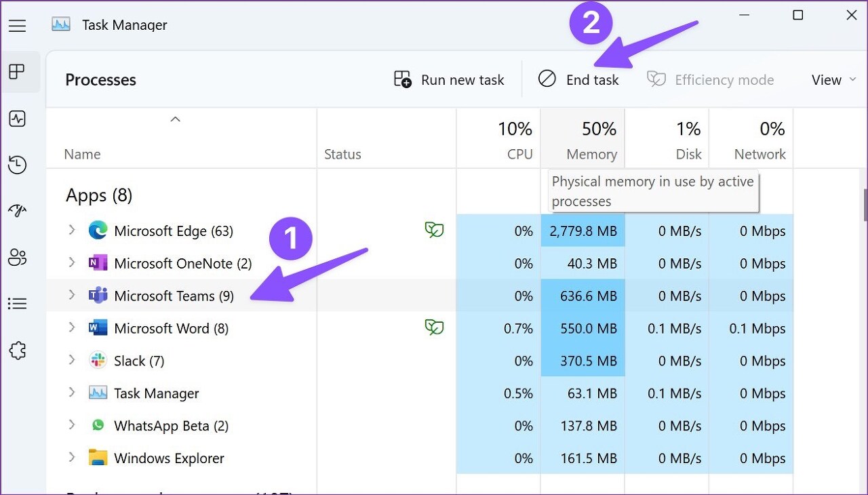Open the Startup apps page in sidebar

(17, 211)
